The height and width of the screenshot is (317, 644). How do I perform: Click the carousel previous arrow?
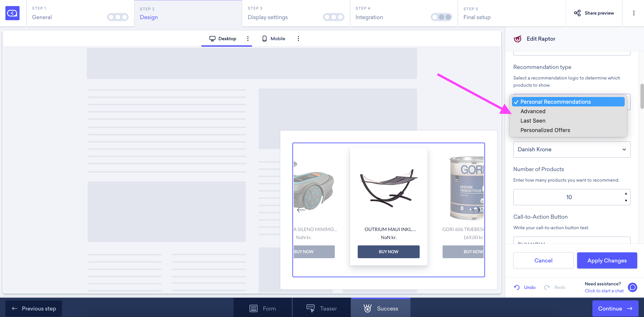[301, 210]
